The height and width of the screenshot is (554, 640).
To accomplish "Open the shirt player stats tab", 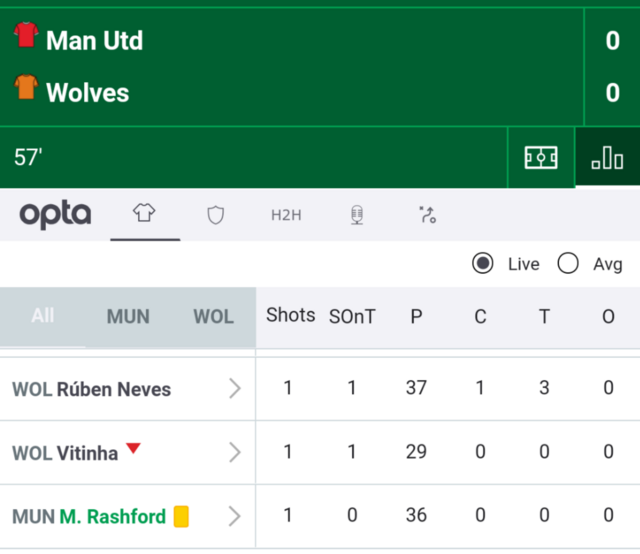I will pos(144,213).
